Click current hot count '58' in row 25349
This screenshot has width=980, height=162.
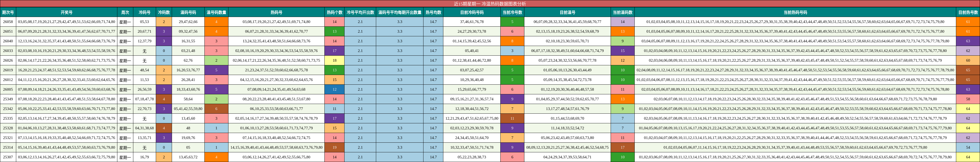[x=968, y=99]
